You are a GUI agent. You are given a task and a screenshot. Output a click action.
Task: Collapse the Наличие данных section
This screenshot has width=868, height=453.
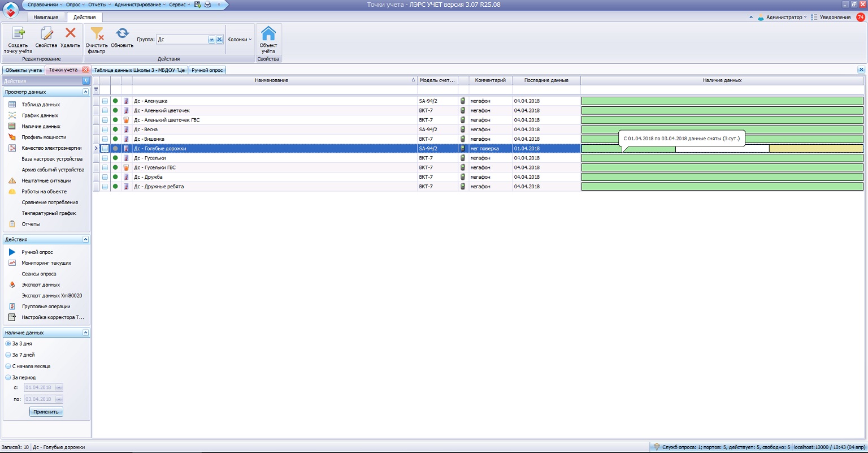pos(85,333)
